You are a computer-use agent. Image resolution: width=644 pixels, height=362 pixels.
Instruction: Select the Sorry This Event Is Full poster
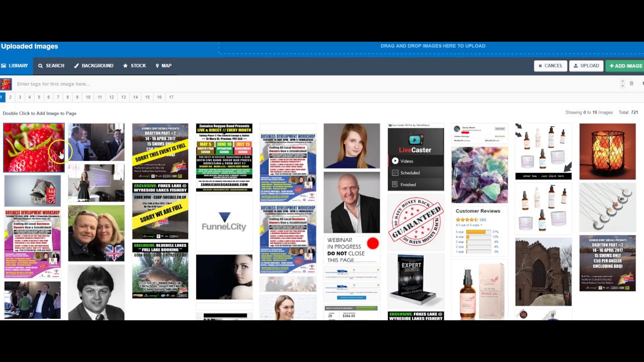(x=160, y=151)
